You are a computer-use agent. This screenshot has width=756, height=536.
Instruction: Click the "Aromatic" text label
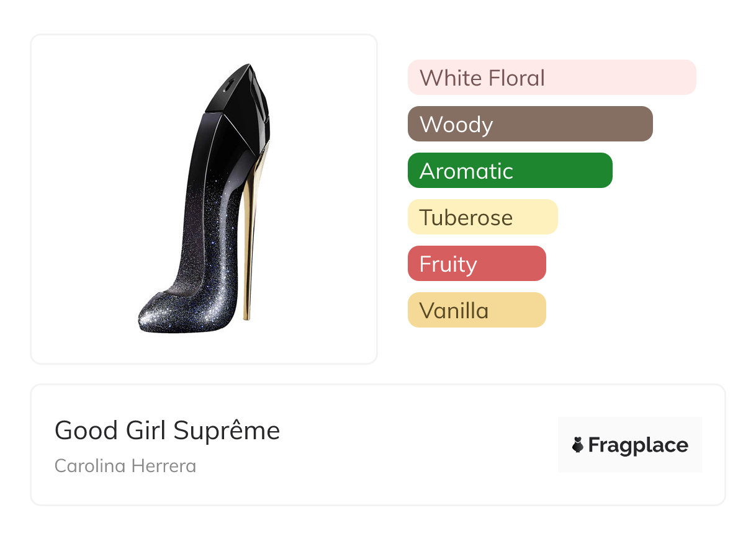point(466,171)
